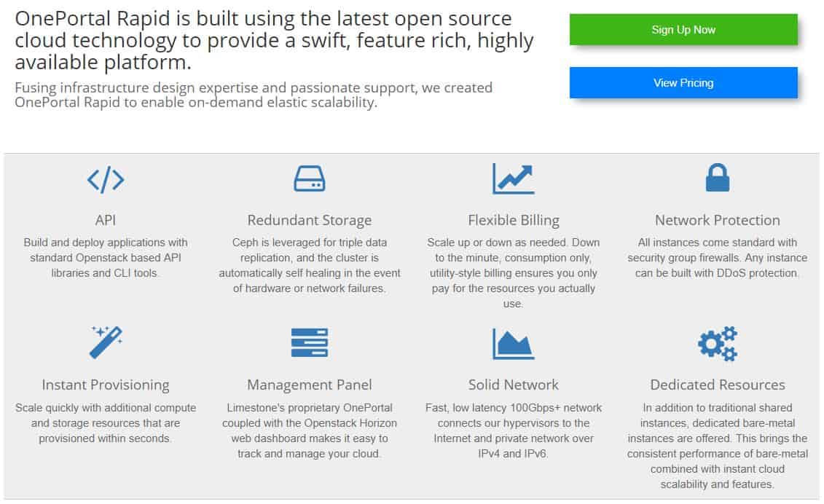Click the green Sign Up Now button
Image resolution: width=824 pixels, height=504 pixels.
(683, 30)
